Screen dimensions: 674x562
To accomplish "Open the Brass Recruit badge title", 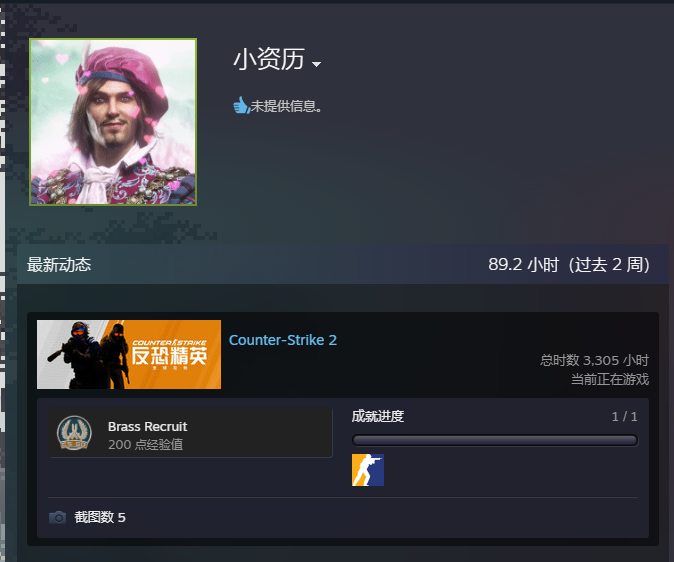I will (147, 426).
